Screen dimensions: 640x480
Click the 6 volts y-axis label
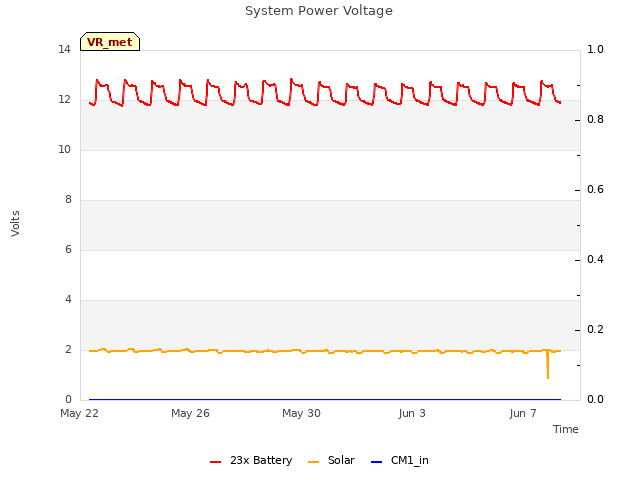68,249
